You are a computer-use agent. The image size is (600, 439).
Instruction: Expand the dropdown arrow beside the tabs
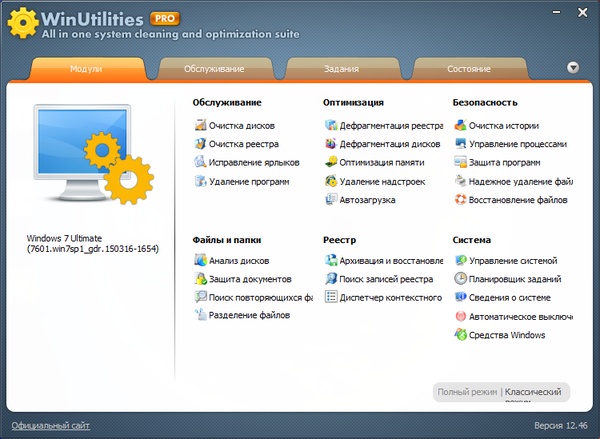(573, 68)
